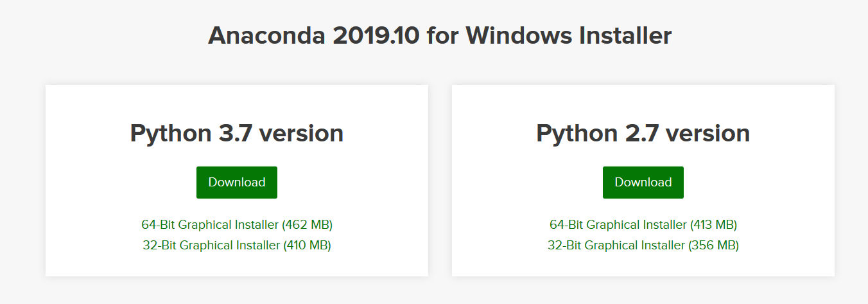
Task: Click the "(413 MB)" file size text
Action: point(713,225)
